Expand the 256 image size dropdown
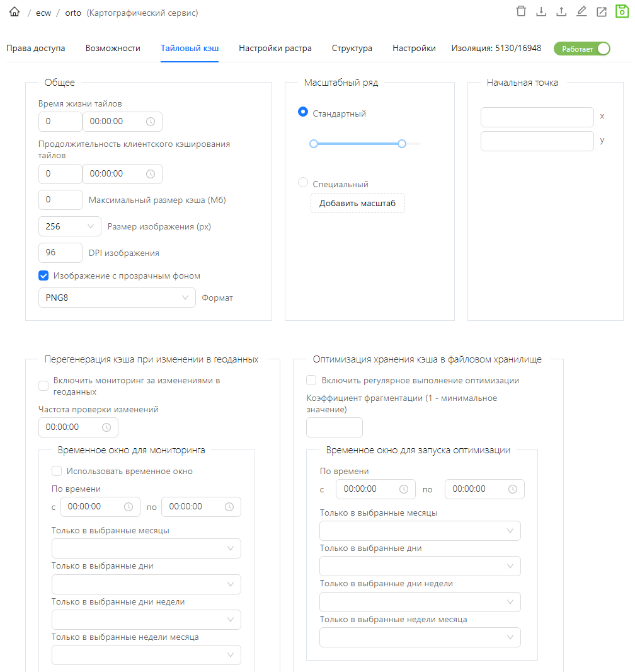Viewport: 635px width, 672px height. (69, 226)
